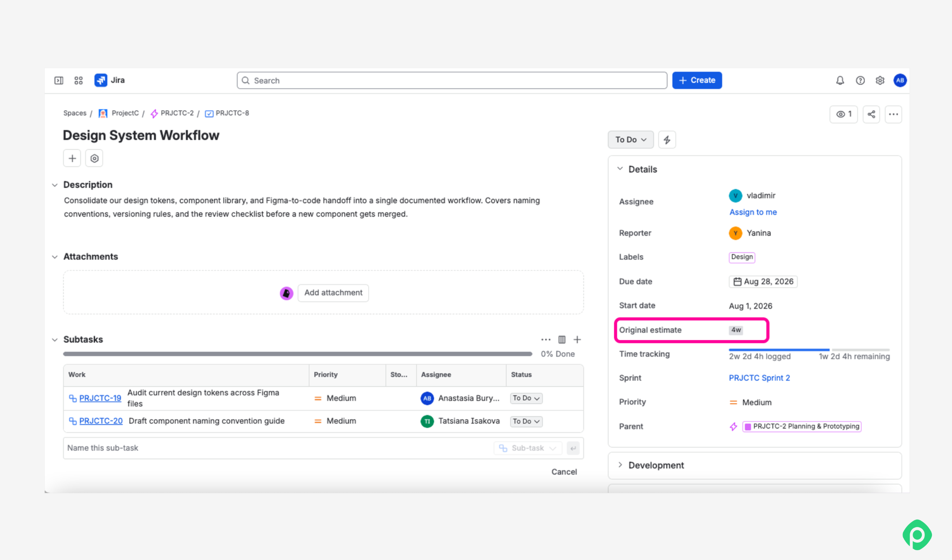Collapse the Details panel
The width and height of the screenshot is (952, 560).
[620, 169]
